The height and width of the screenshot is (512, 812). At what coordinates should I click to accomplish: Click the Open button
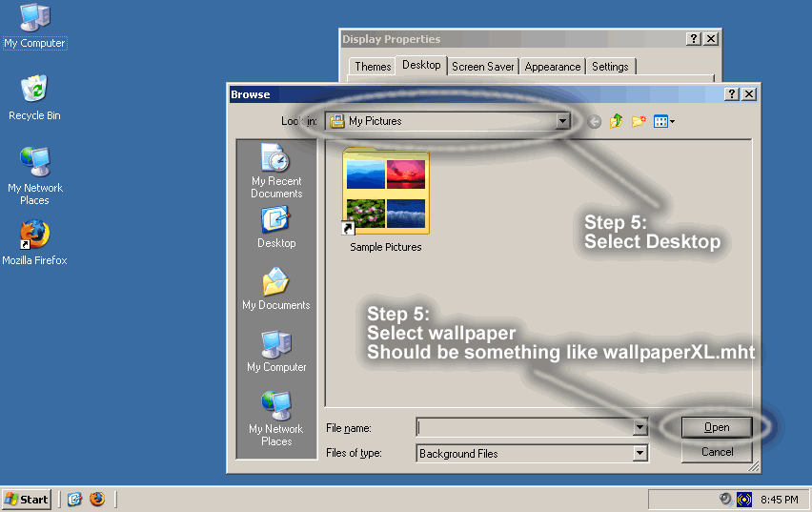coord(717,427)
